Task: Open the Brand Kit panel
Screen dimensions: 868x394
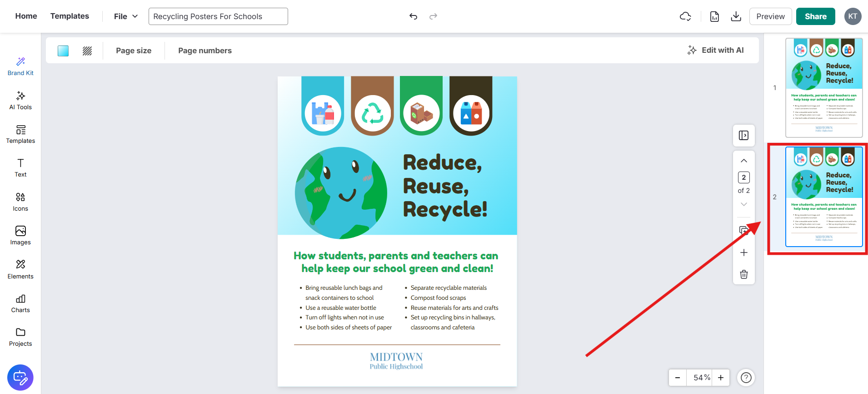Action: click(x=20, y=66)
